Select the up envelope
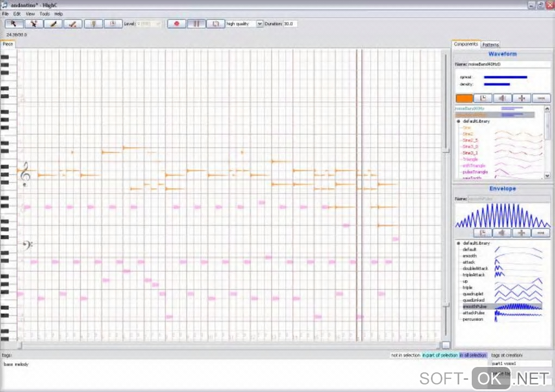This screenshot has width=555, height=392. pos(465,282)
